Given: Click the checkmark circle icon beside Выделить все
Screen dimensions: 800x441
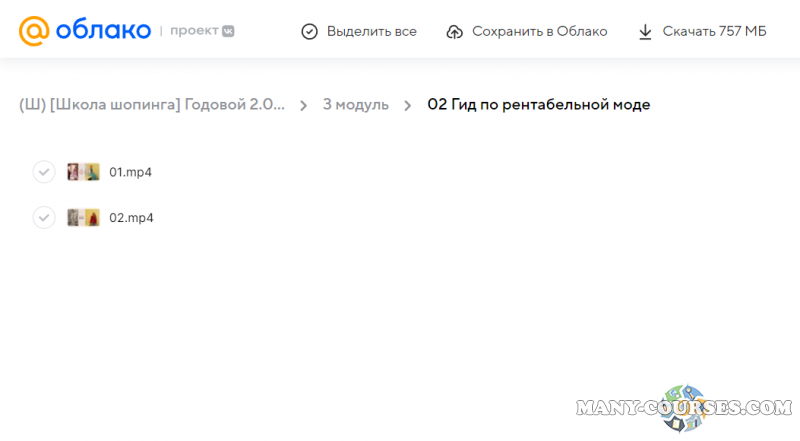Looking at the screenshot, I should pyautogui.click(x=310, y=32).
